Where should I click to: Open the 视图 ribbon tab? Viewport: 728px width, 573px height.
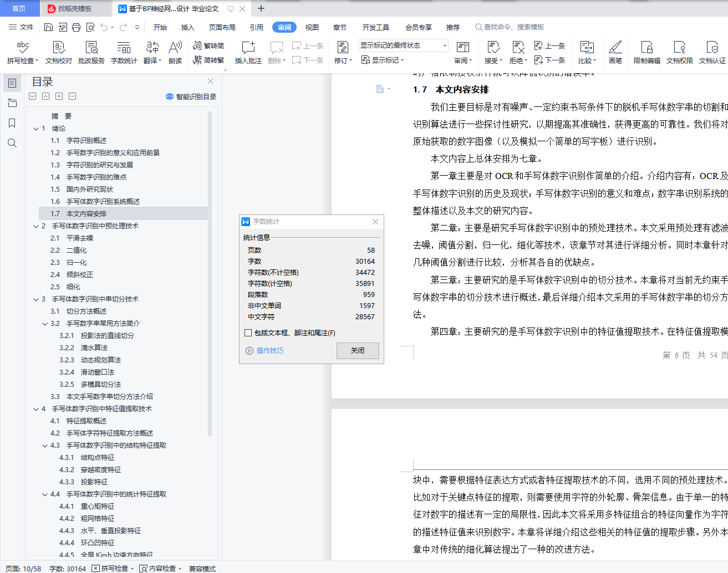coord(312,27)
